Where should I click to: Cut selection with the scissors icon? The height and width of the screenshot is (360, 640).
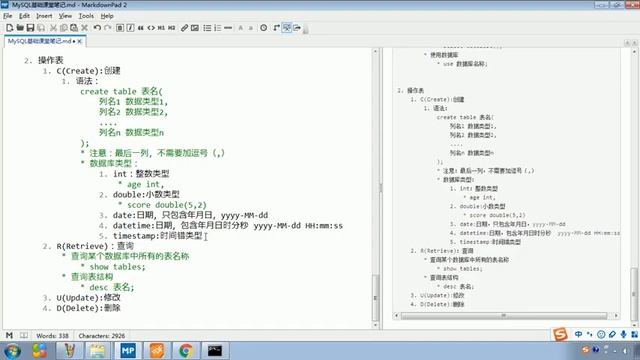tap(53, 28)
